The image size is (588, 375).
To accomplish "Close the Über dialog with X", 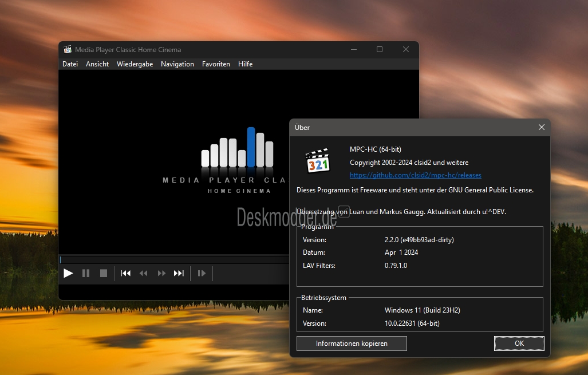I will (542, 127).
